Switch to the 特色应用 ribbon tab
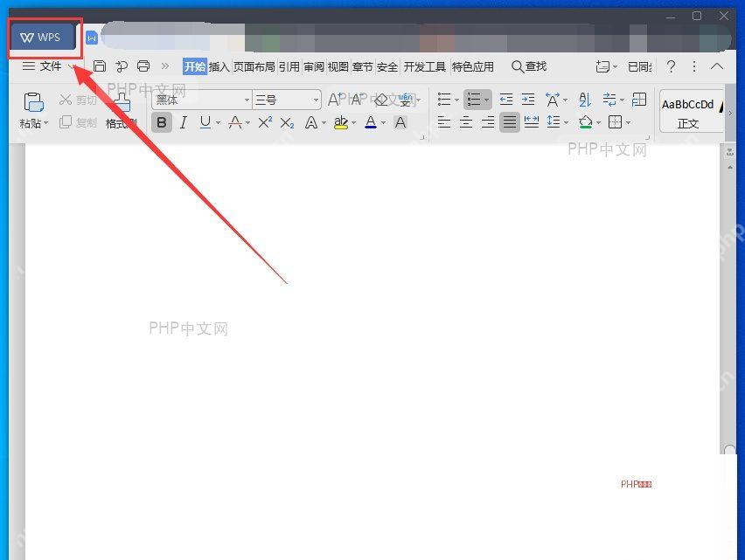The width and height of the screenshot is (745, 560). point(473,66)
